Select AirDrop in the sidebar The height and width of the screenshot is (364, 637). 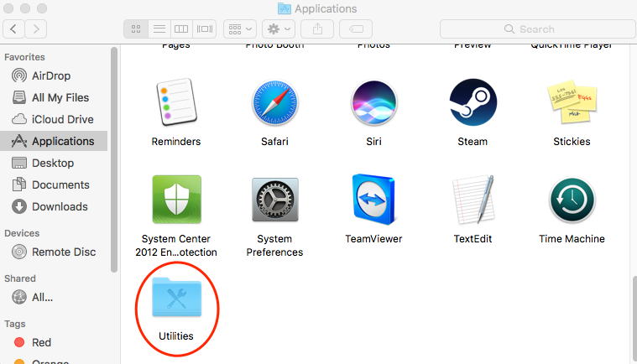coord(54,75)
